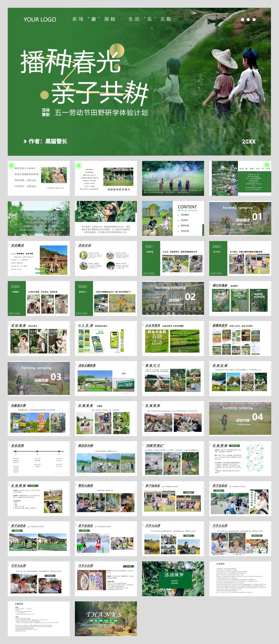Screen dimensions: 279x644
Task: Open the 最好的时光在路上 slide
Action: (x=106, y=178)
